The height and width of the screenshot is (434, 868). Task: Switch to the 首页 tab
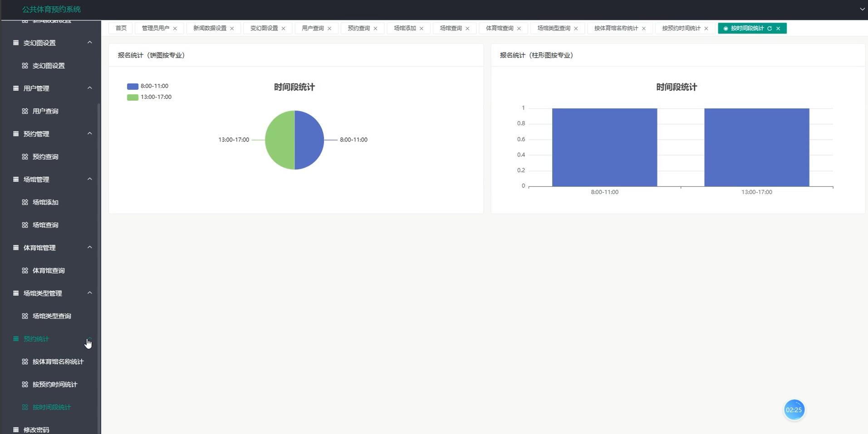click(120, 28)
